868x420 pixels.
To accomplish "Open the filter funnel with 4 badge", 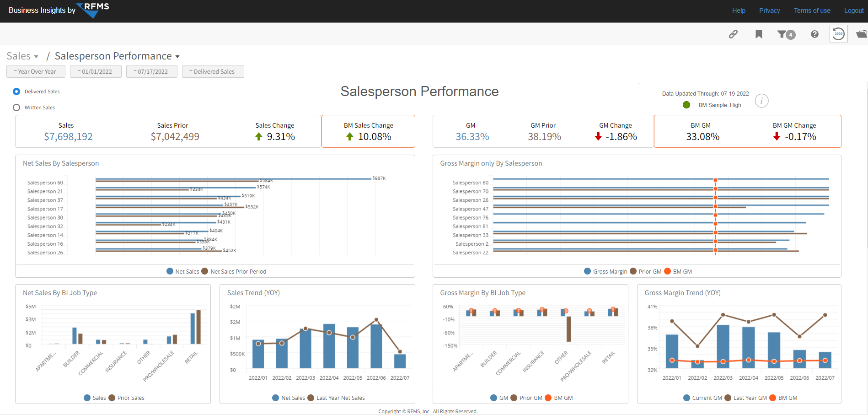I will 786,34.
